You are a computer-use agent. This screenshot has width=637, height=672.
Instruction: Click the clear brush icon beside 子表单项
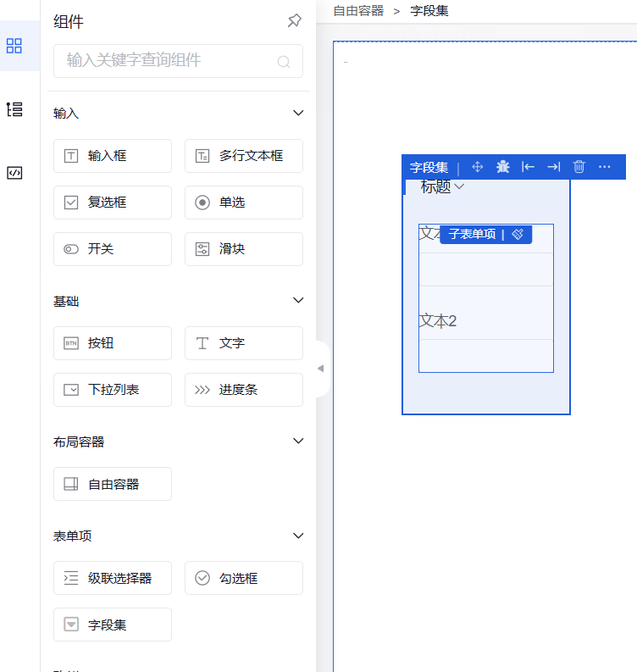click(518, 234)
